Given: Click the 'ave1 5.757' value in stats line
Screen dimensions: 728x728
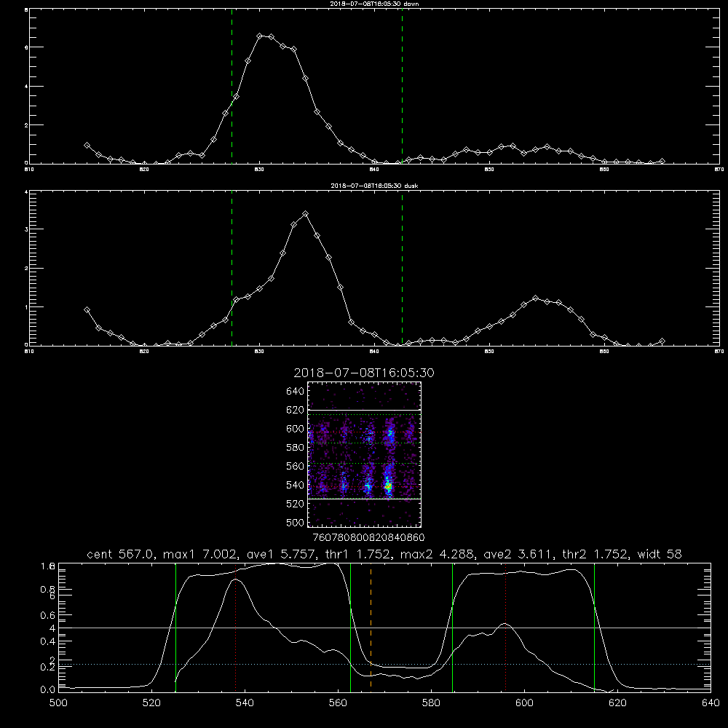Looking at the screenshot, I should click(x=281, y=554).
